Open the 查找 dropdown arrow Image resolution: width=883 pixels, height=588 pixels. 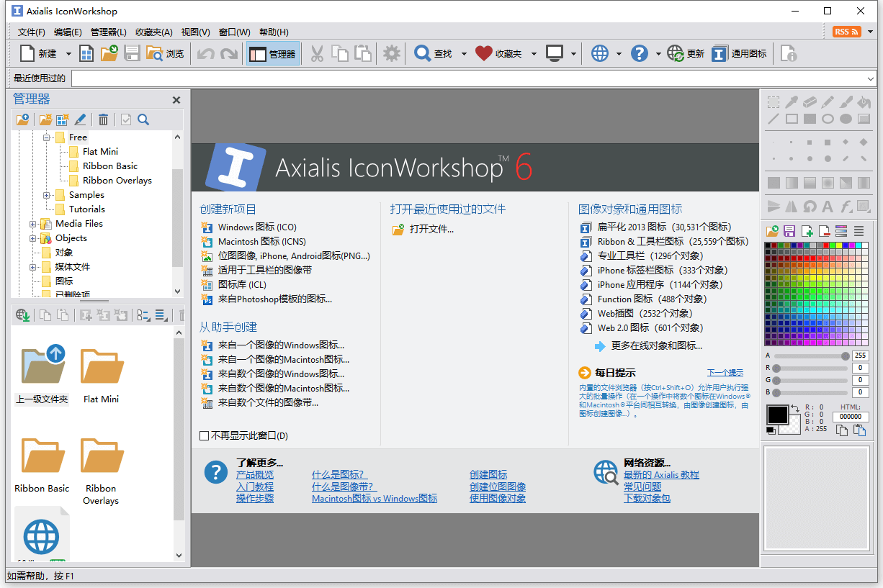tap(463, 54)
